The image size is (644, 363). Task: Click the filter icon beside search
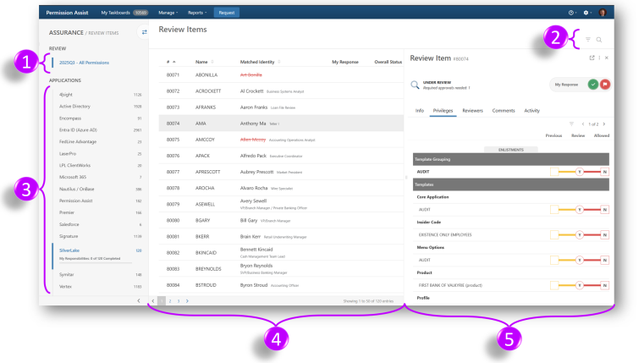(x=588, y=40)
